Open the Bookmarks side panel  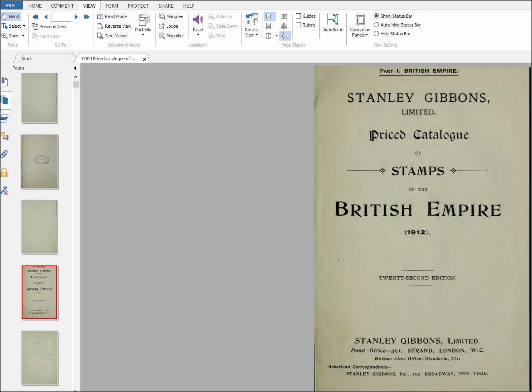tap(4, 82)
